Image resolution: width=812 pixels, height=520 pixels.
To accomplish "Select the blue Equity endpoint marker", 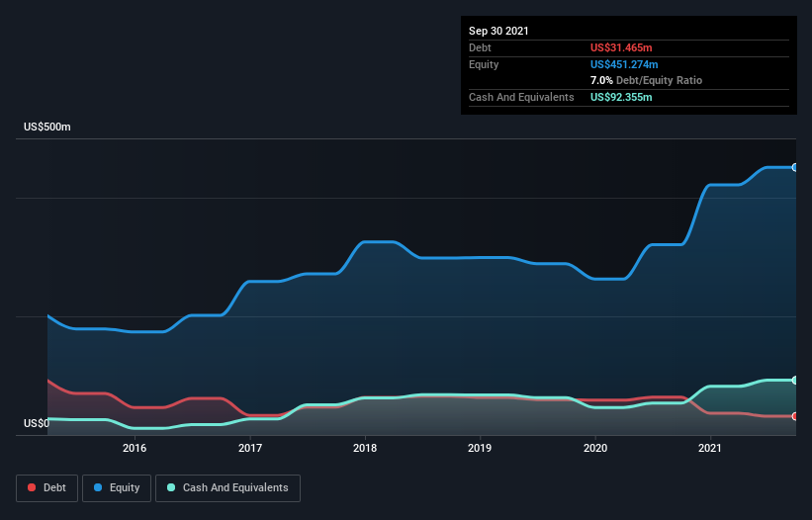I will [795, 168].
